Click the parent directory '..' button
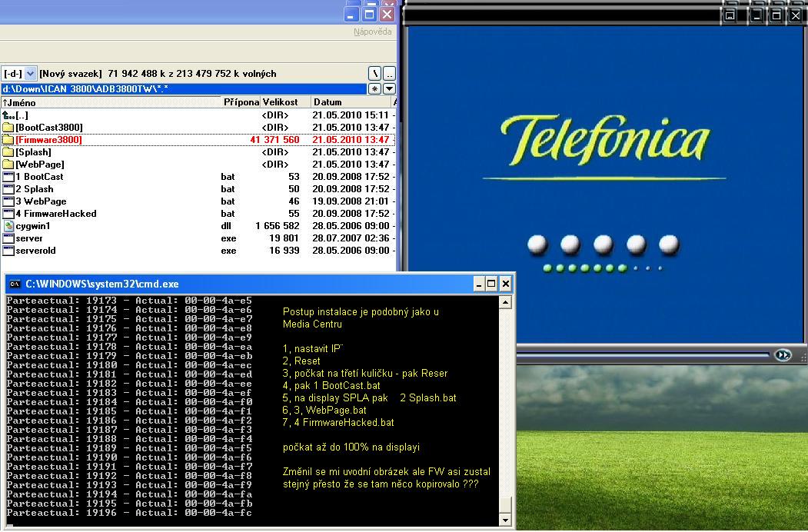 (389, 73)
